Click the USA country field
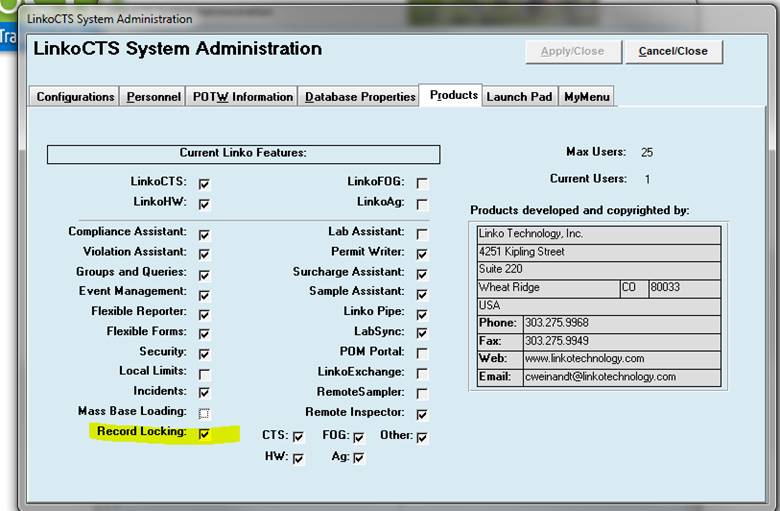The width and height of the screenshot is (780, 511). point(598,306)
